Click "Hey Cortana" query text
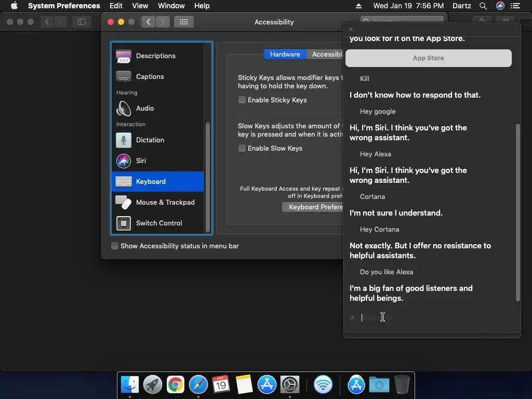Image resolution: width=532 pixels, height=399 pixels. 379,229
